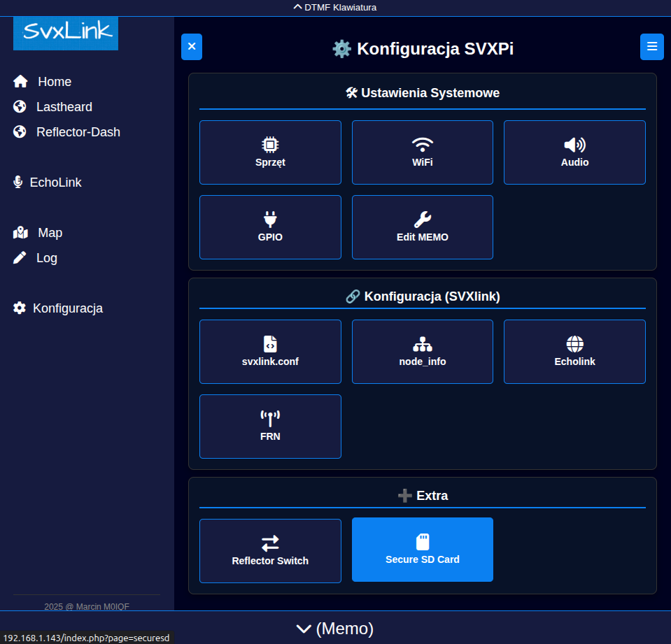671x644 pixels.
Task: Open FRN antenna tile
Action: click(270, 427)
